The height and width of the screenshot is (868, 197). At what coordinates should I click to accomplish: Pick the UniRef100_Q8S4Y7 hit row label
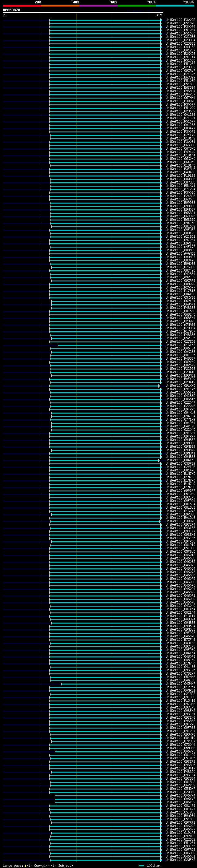coord(180,128)
